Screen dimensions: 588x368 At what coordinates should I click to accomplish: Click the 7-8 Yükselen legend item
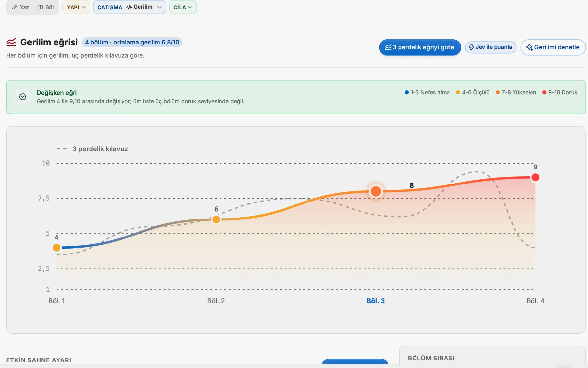516,92
